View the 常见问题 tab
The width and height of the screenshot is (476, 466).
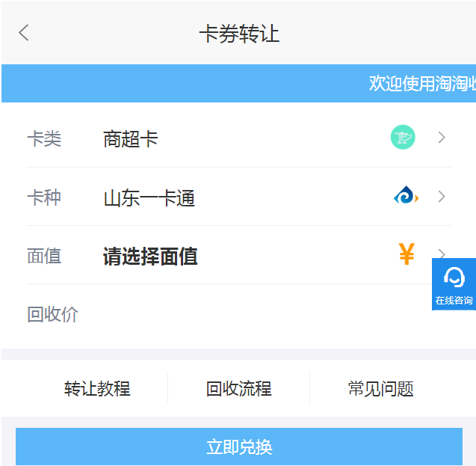(x=380, y=389)
